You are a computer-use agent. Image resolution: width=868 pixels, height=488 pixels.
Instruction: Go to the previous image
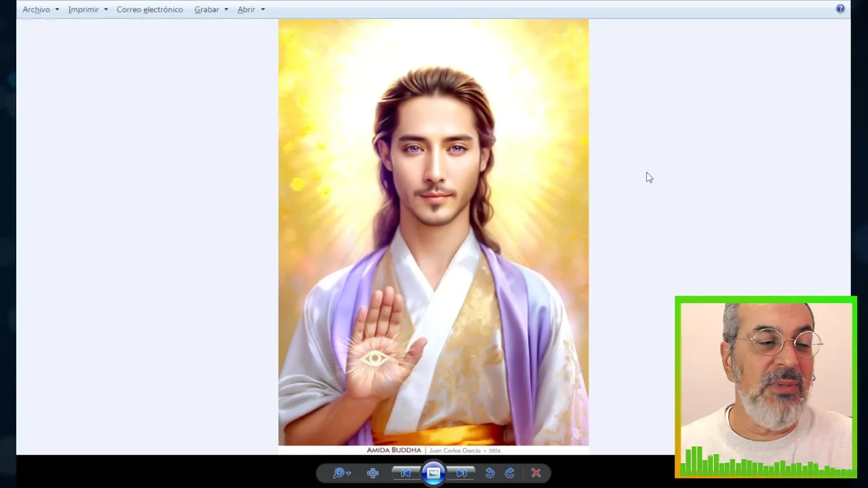[406, 473]
